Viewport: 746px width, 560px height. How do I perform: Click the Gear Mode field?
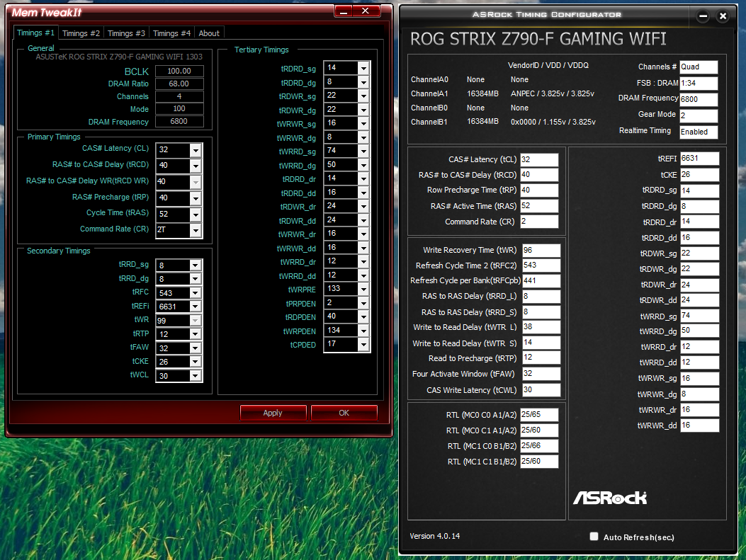point(699,115)
